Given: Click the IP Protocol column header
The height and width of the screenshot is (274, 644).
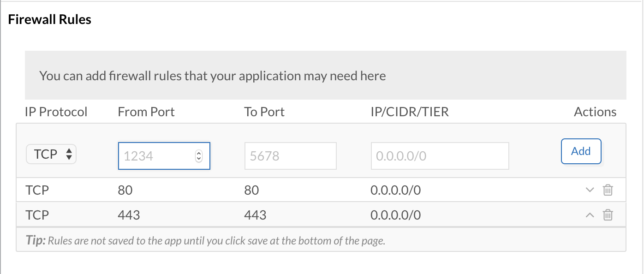Looking at the screenshot, I should 56,112.
